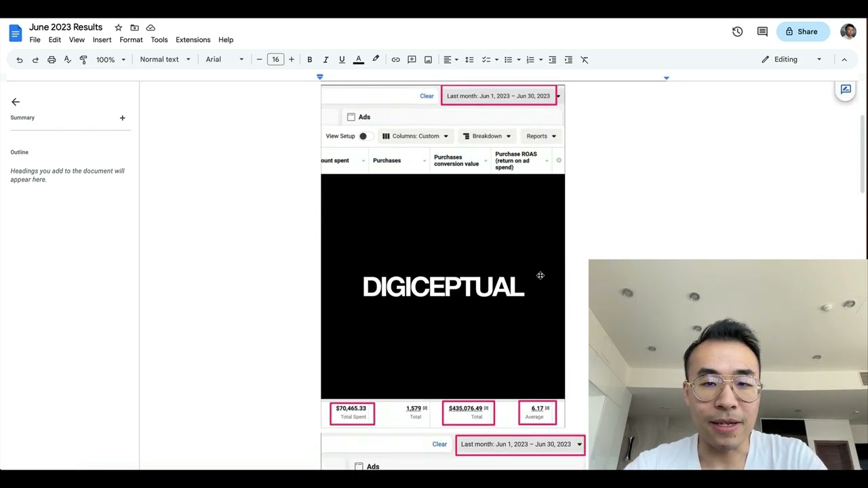Viewport: 868px width, 488px height.
Task: Open the text color picker
Action: pos(358,60)
